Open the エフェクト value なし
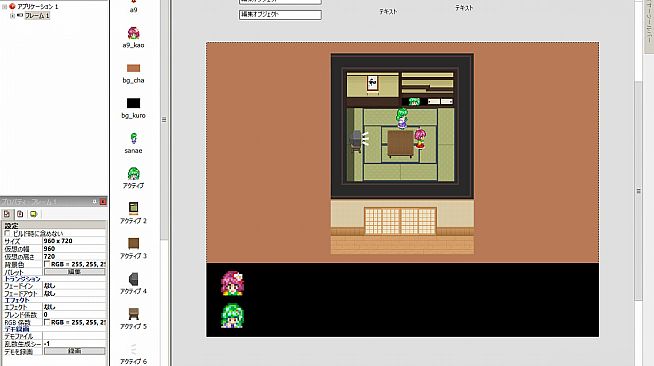The width and height of the screenshot is (654, 366). click(74, 307)
